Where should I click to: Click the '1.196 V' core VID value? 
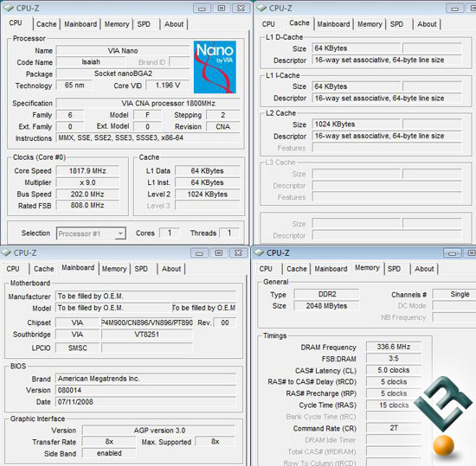(168, 86)
